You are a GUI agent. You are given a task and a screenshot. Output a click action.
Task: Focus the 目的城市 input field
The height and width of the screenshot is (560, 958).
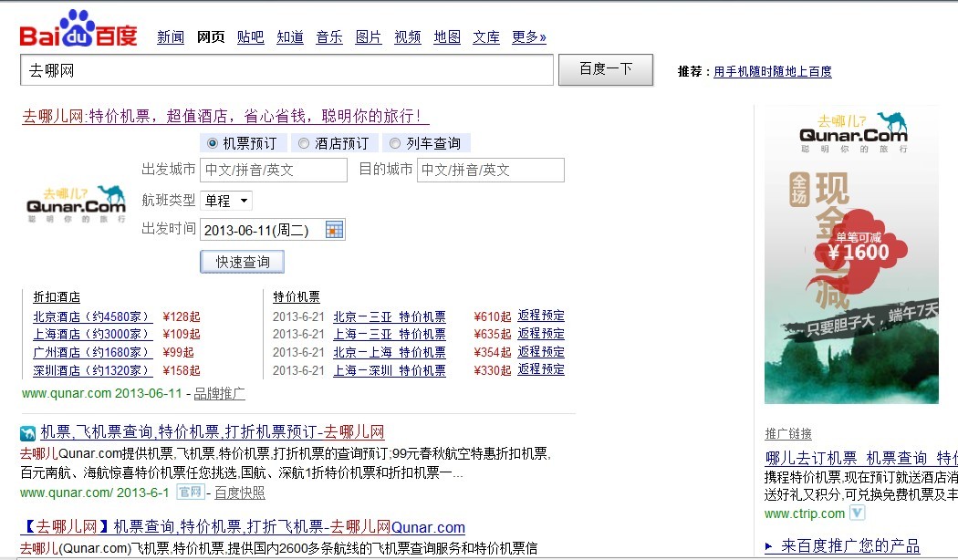pos(491,170)
